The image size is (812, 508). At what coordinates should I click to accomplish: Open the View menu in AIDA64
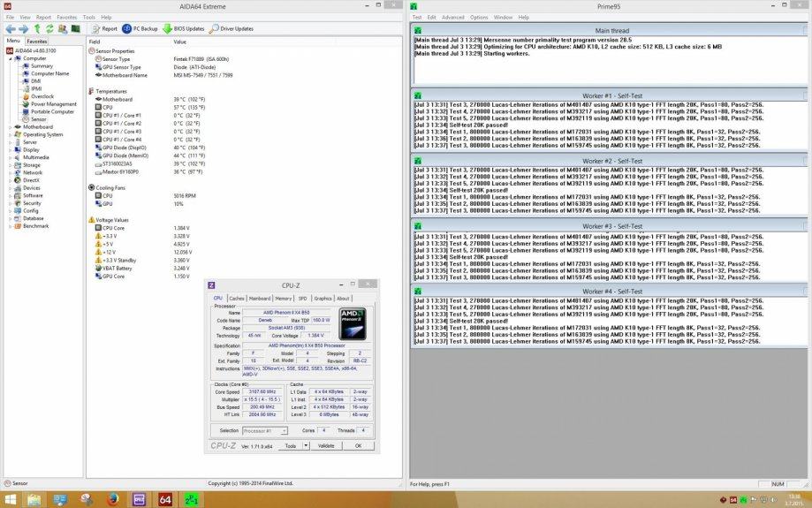coord(25,17)
